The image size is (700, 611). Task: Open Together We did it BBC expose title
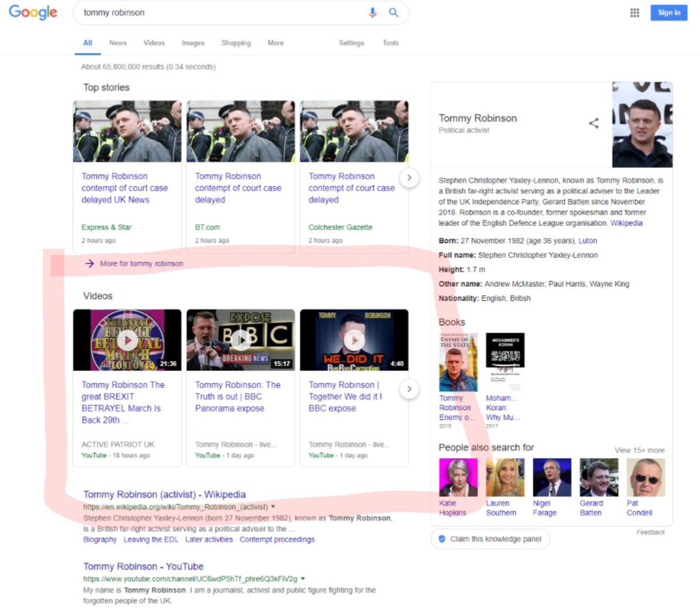[345, 397]
